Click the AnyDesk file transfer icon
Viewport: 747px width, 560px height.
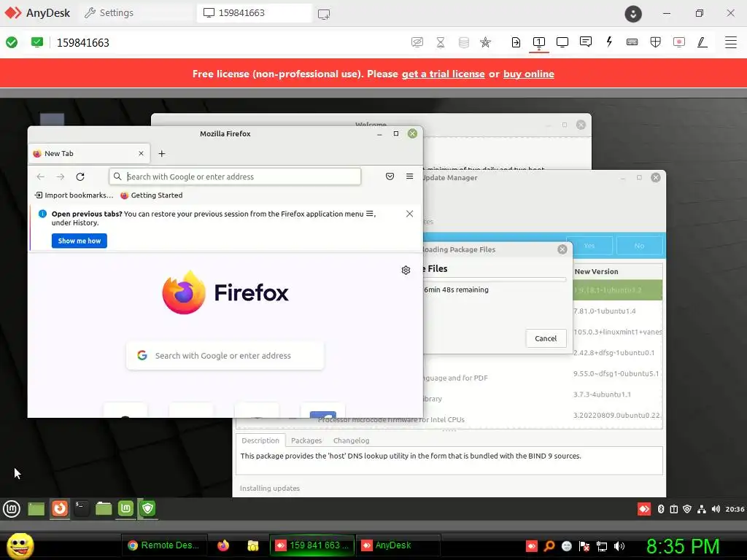516,42
